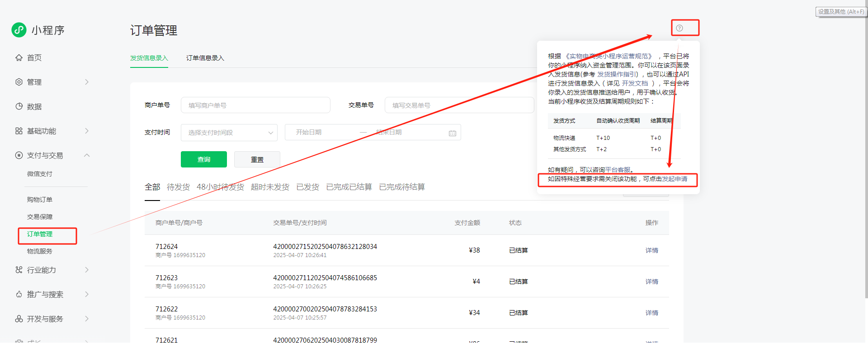The image size is (868, 344).
Task: Click the question mark help icon
Action: pyautogui.click(x=679, y=28)
